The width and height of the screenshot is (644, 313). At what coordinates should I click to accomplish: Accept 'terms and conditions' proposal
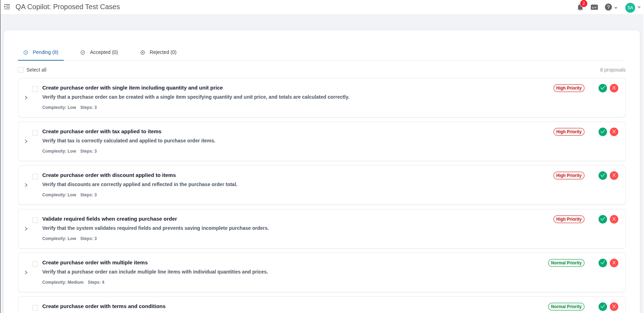[603, 307]
